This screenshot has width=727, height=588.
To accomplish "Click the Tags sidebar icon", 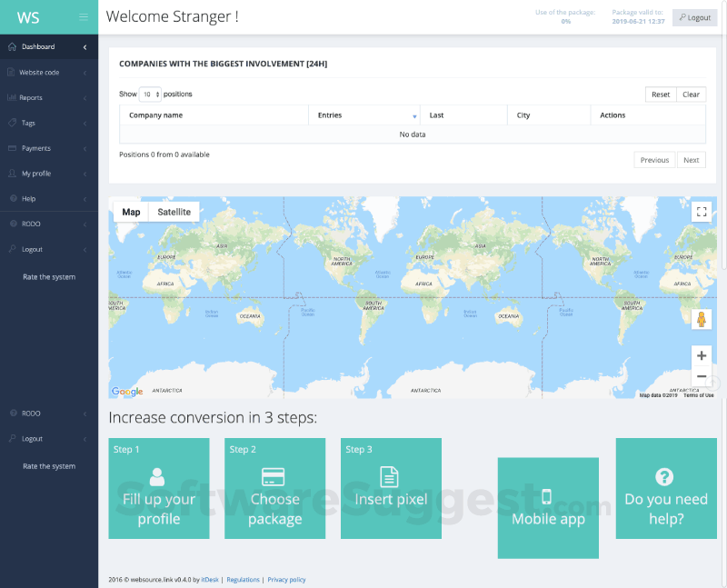I will 11,123.
